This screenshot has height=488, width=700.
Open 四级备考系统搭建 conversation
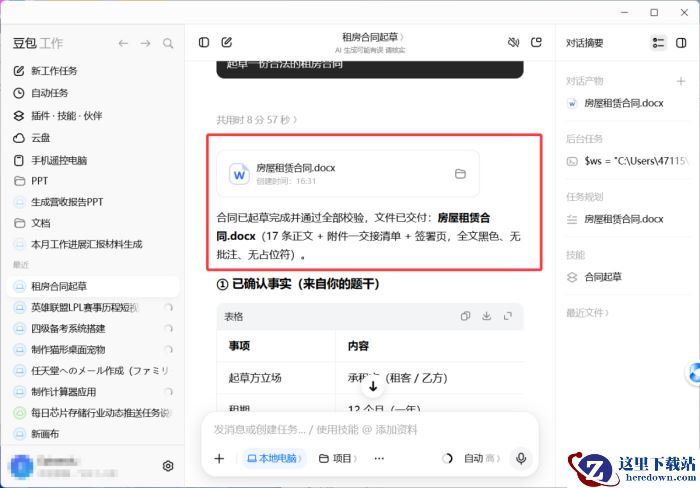[93, 329]
